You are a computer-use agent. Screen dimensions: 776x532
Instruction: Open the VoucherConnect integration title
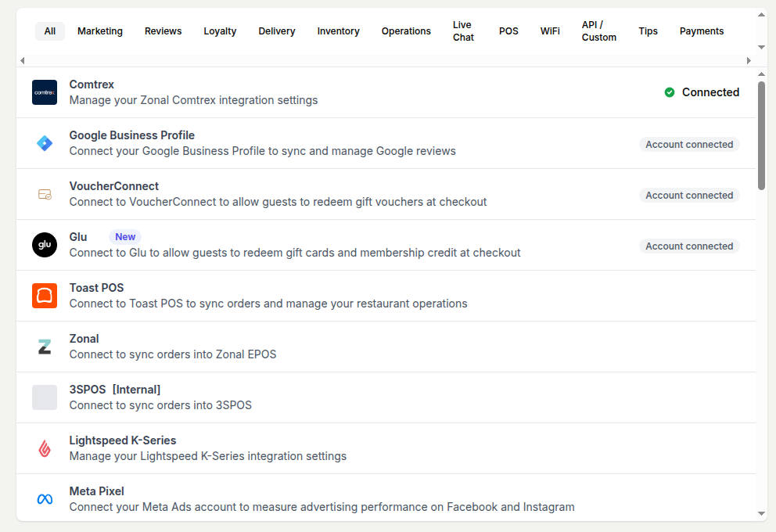[x=114, y=186]
